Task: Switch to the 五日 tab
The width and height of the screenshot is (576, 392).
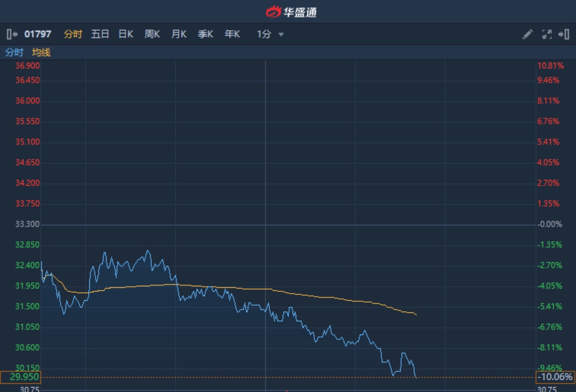Action: coord(100,35)
